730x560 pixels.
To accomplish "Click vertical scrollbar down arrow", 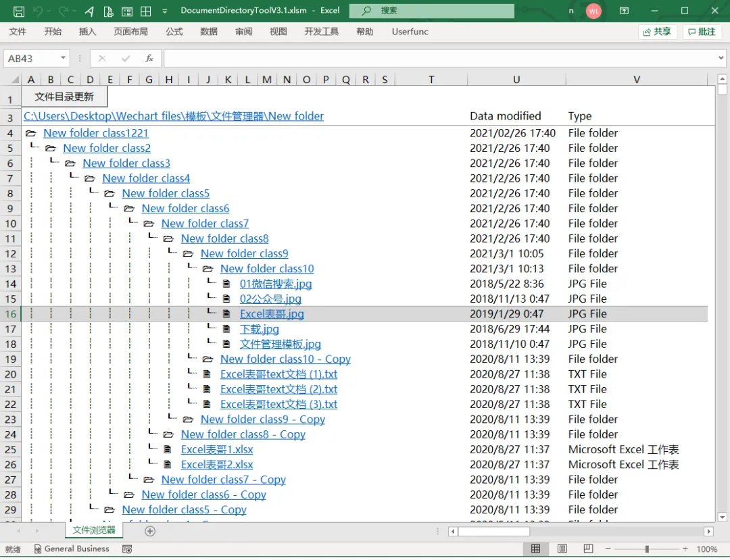I will pyautogui.click(x=722, y=517).
